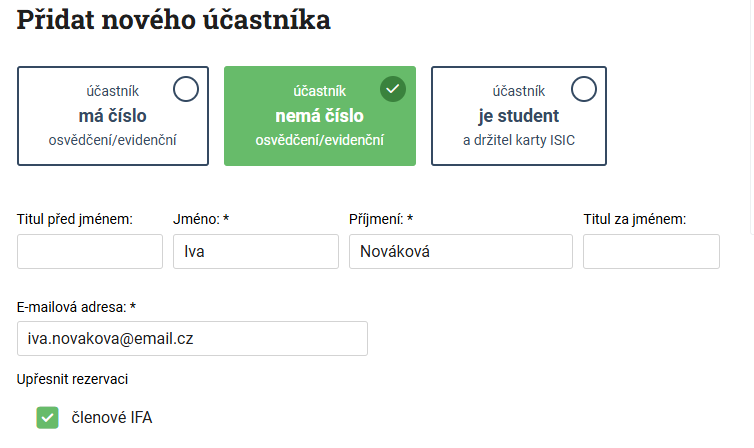The width and height of the screenshot is (754, 448).
Task: Click the 'Upřesnit rezervaci' section text
Action: [x=73, y=379]
